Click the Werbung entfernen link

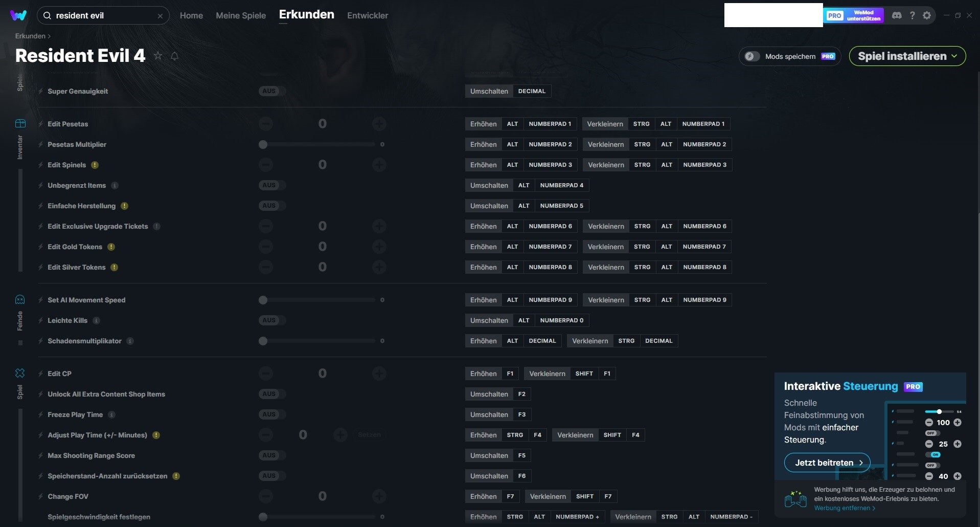pos(845,508)
